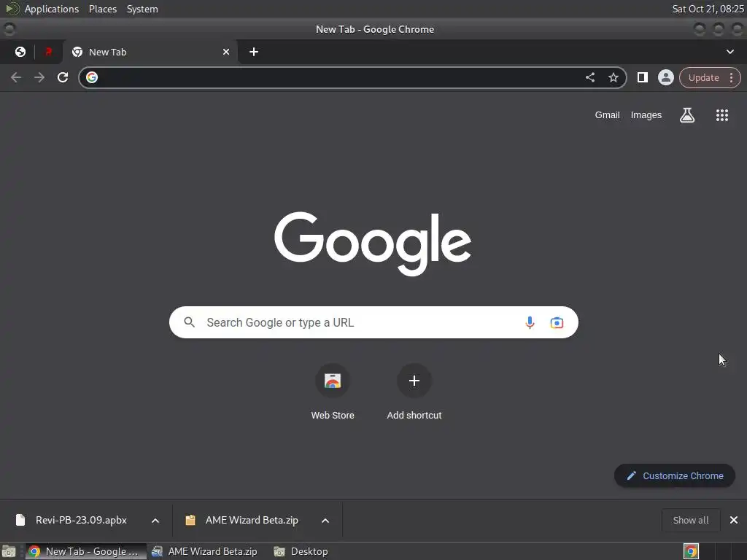This screenshot has height=560, width=747.
Task: Open Google Images link
Action: click(646, 115)
